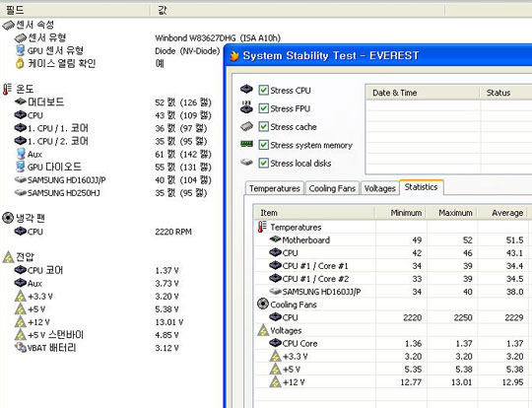The height and width of the screenshot is (408, 532).
Task: Click the SAMSUNG HD250HJ drive icon
Action: (21, 192)
